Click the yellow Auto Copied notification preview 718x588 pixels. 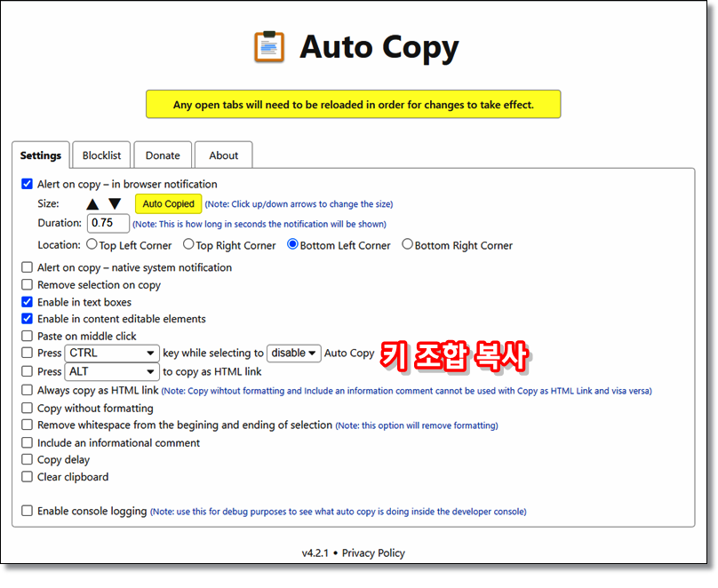click(168, 203)
